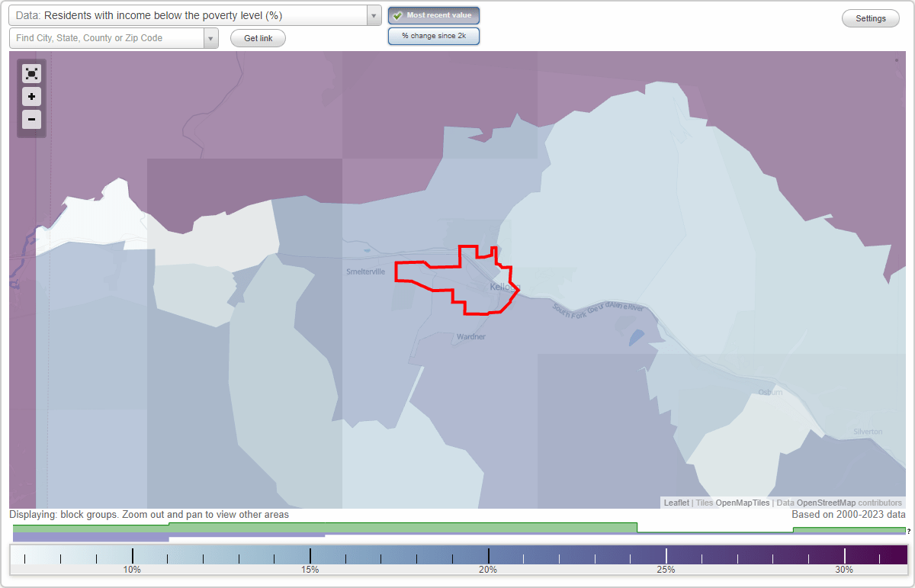
Task: Click the Find City, State, County field
Action: point(107,38)
